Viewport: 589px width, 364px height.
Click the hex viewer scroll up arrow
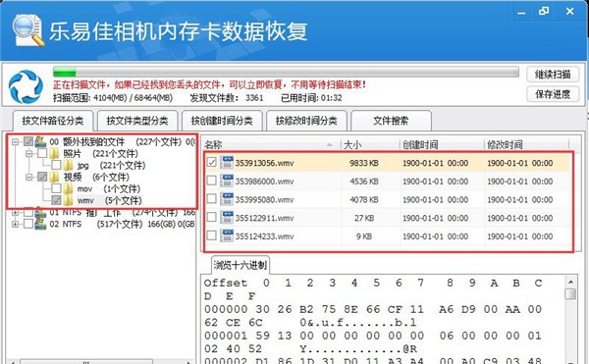pos(570,282)
